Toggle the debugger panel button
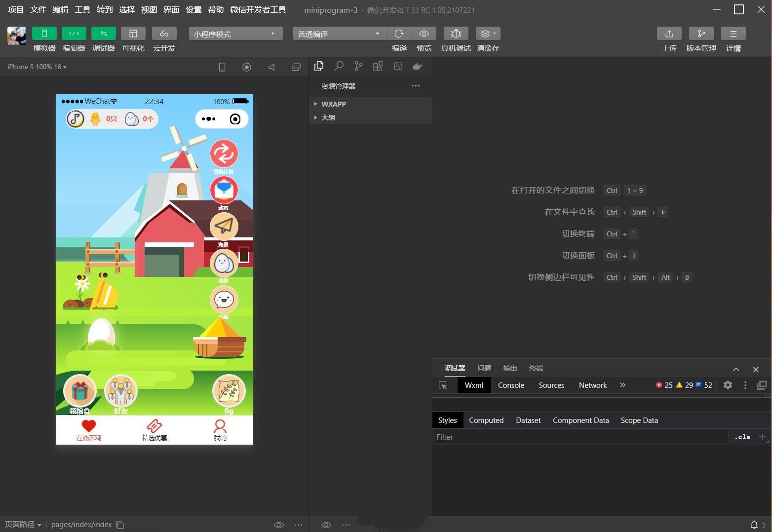 pos(104,34)
